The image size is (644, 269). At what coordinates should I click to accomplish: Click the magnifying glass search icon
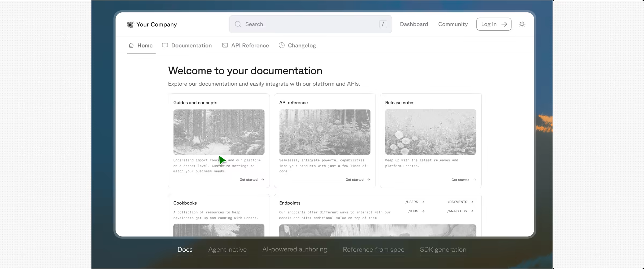pyautogui.click(x=238, y=24)
